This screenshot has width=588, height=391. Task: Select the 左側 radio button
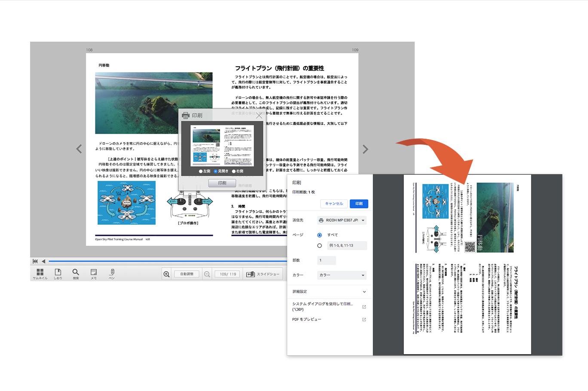pos(201,171)
